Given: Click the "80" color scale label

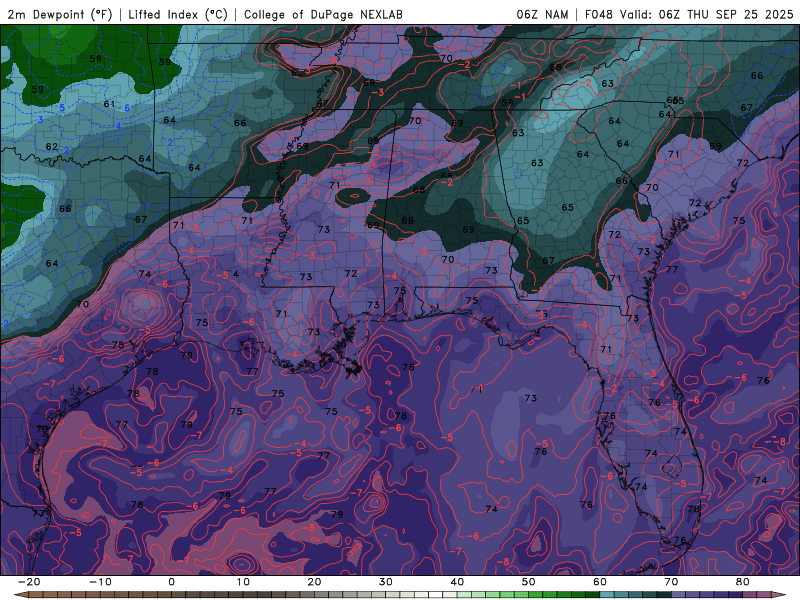Looking at the screenshot, I should (743, 582).
